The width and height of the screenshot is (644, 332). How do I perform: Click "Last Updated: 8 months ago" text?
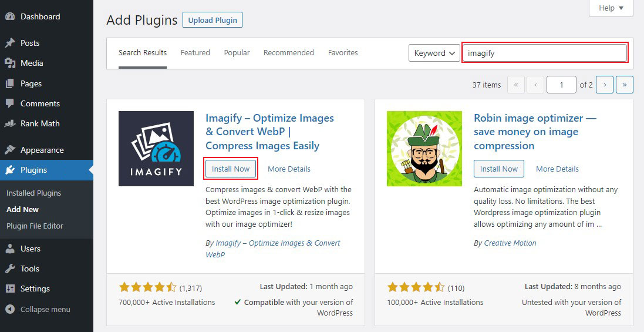click(573, 286)
